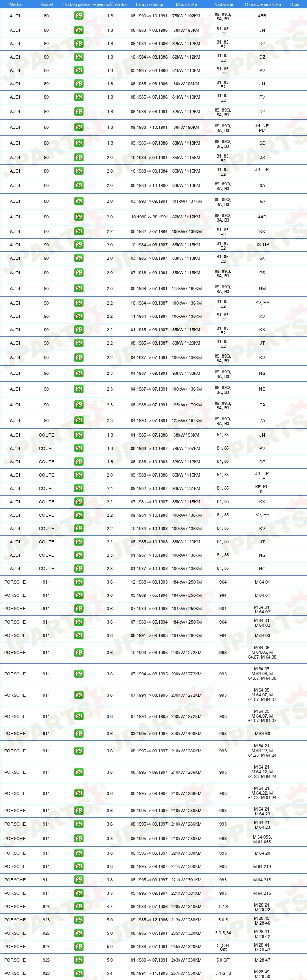Click the fuel icon in the AAD engine row
Viewport: 307px width, 980px height.
(x=79, y=217)
